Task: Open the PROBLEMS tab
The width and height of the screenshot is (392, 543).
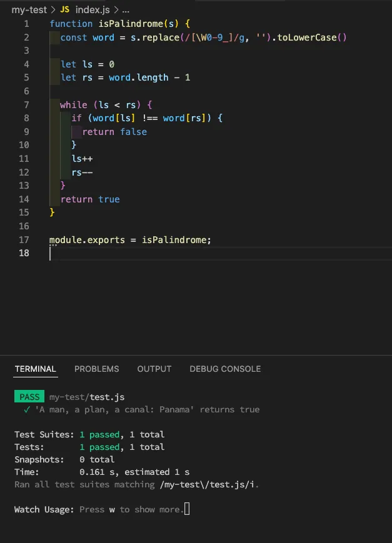Action: (x=97, y=369)
